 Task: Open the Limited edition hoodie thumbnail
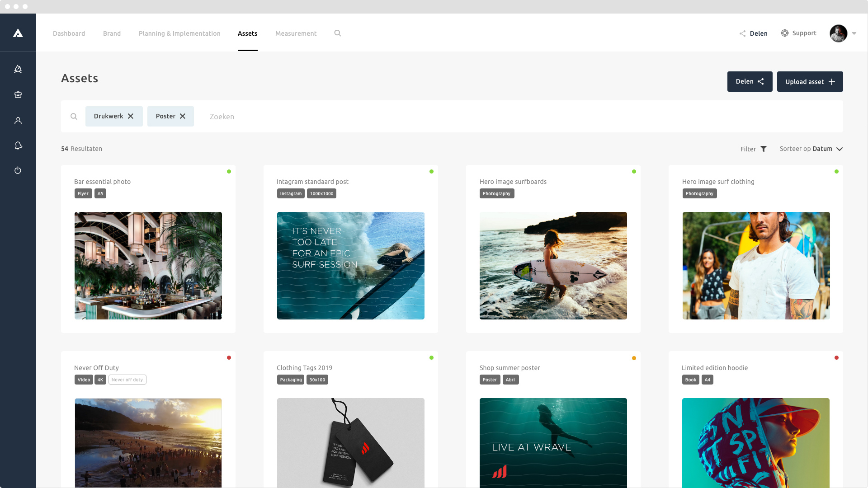click(x=756, y=443)
